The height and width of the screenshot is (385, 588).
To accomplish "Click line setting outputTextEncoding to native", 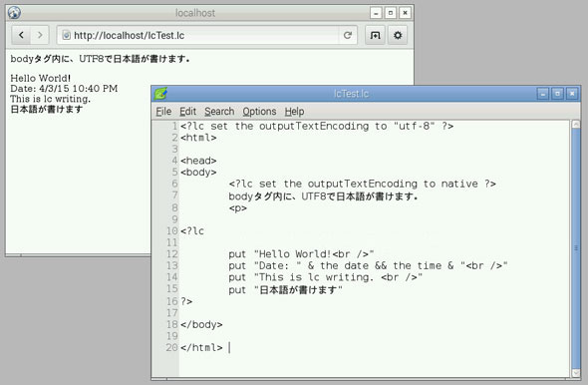I will (362, 184).
